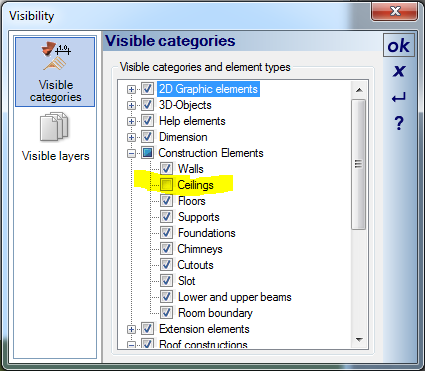
Task: Click the tree scrollbar up arrow
Action: coord(359,90)
